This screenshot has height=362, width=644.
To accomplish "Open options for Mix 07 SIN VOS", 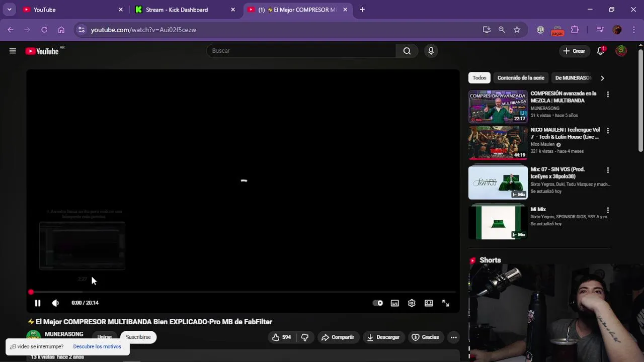I will coord(608,170).
